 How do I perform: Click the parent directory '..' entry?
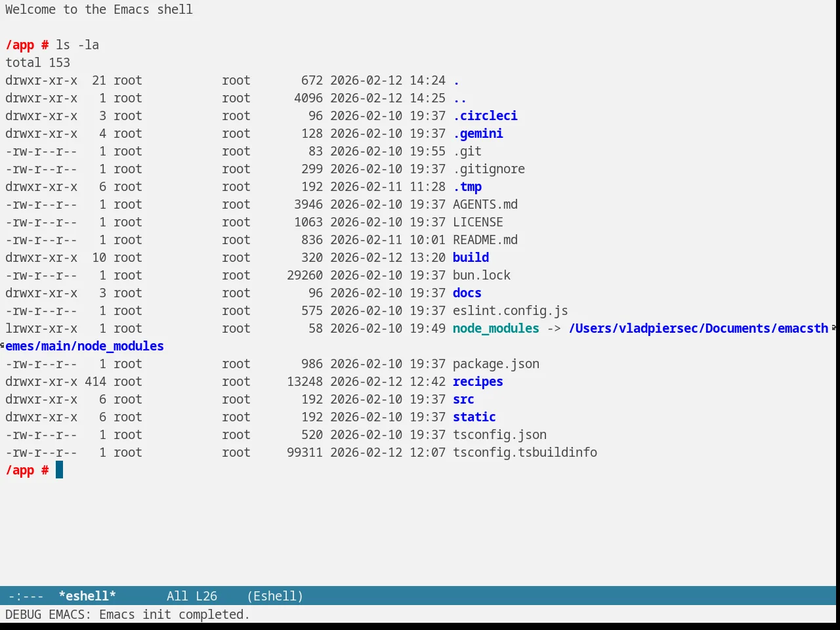(x=459, y=98)
